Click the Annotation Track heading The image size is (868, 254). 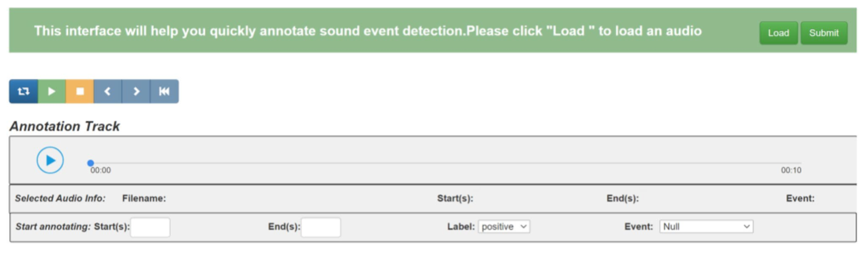(x=65, y=126)
